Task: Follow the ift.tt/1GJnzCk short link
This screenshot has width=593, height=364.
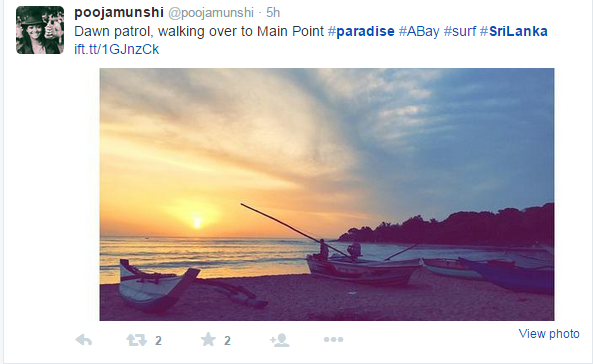Action: tap(116, 49)
